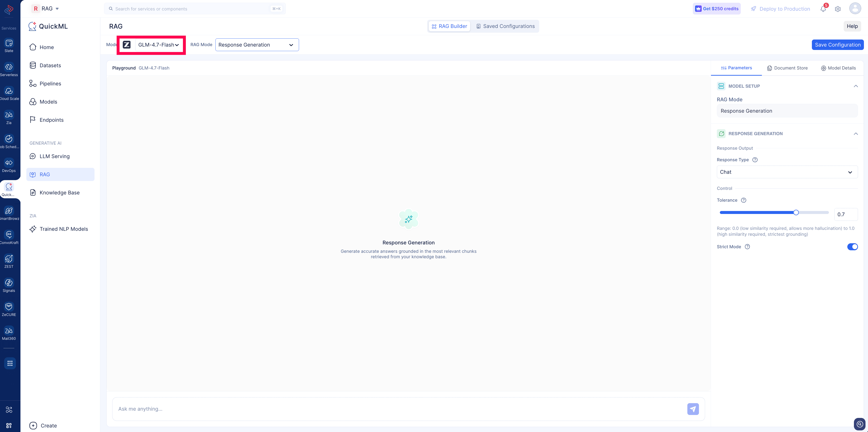Open Trained NLP Models in the sidebar
Viewport: 868px width, 432px height.
point(60,229)
